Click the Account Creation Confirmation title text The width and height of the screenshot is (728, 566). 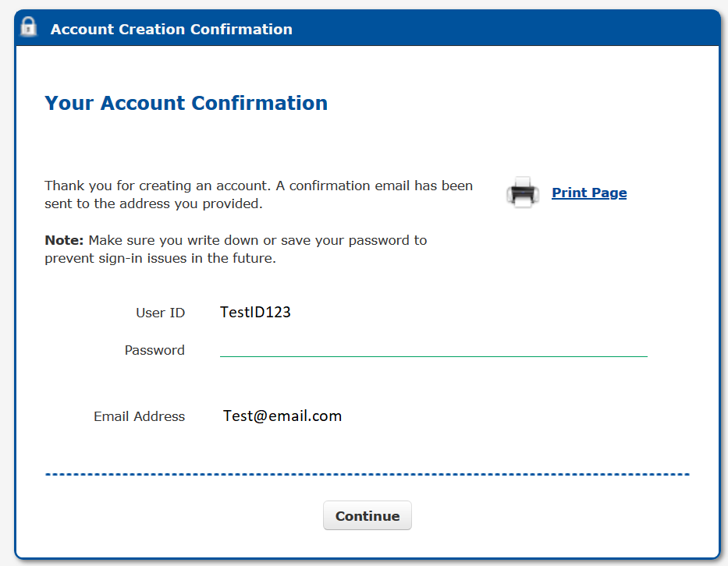[172, 30]
